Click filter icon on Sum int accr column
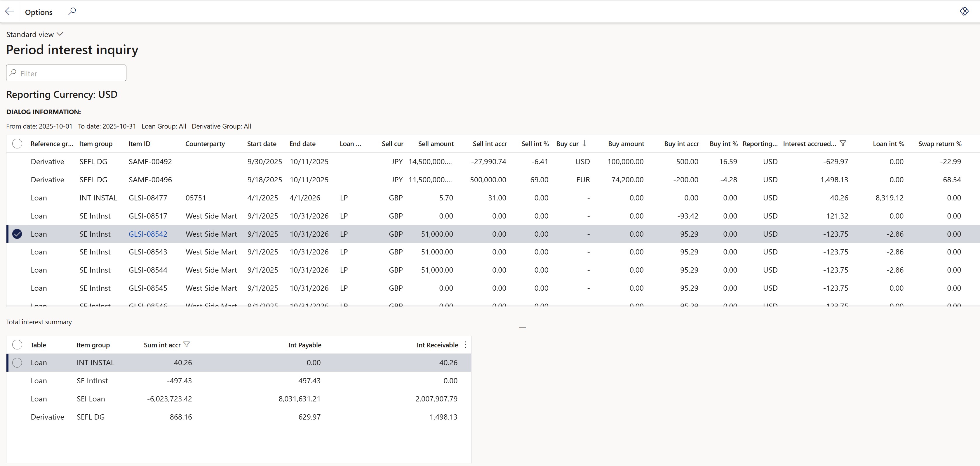This screenshot has width=980, height=466. pos(187,344)
